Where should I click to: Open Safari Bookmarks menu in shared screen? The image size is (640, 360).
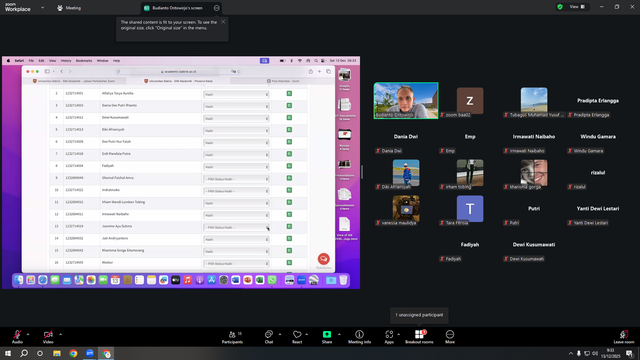(x=84, y=61)
